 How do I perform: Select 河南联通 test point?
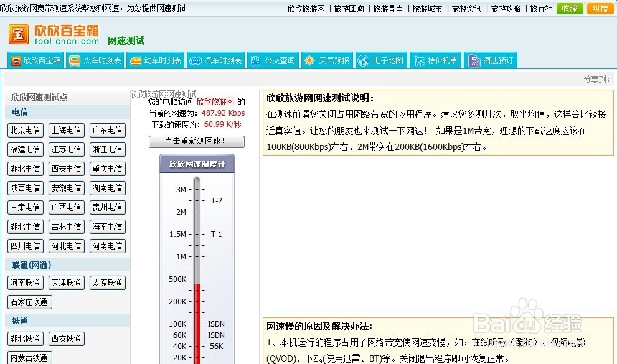[25, 282]
